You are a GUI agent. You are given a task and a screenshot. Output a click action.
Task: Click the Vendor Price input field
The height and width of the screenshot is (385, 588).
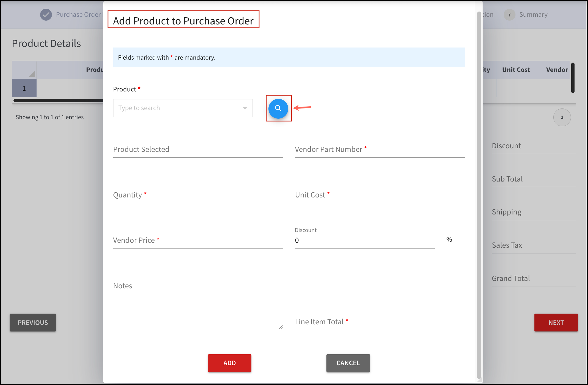tap(198, 241)
